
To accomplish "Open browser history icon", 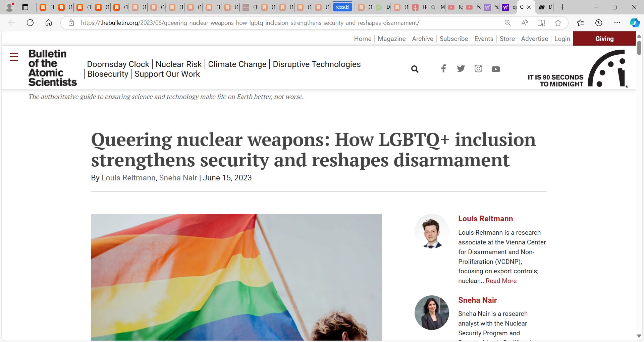I will [599, 23].
